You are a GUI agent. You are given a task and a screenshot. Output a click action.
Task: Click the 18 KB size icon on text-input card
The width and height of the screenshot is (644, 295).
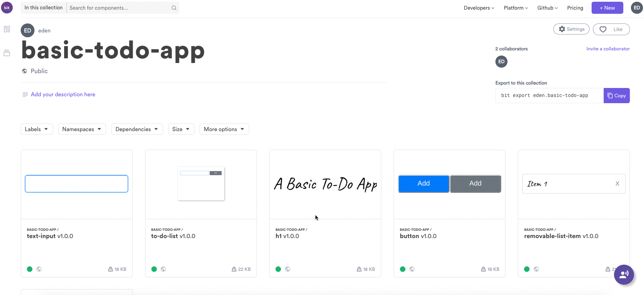tap(110, 269)
